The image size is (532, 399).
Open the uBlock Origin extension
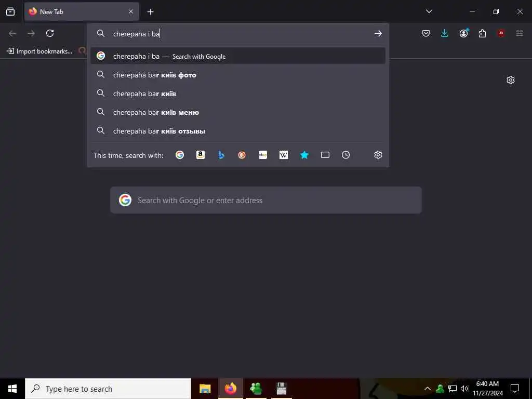(x=501, y=33)
